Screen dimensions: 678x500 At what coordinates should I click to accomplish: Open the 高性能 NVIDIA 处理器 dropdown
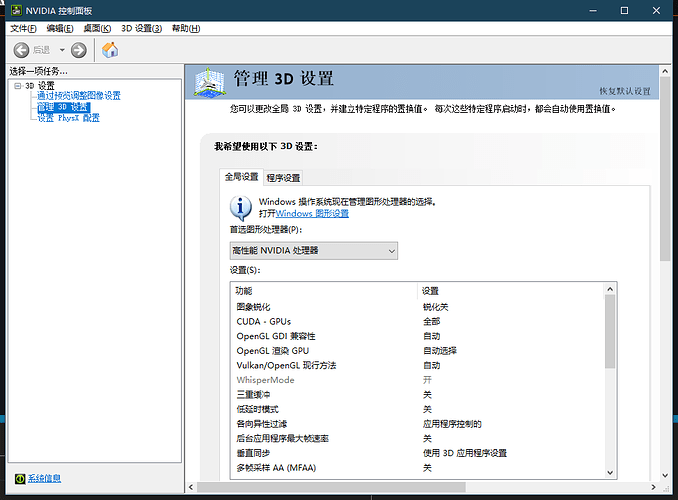coord(313,251)
